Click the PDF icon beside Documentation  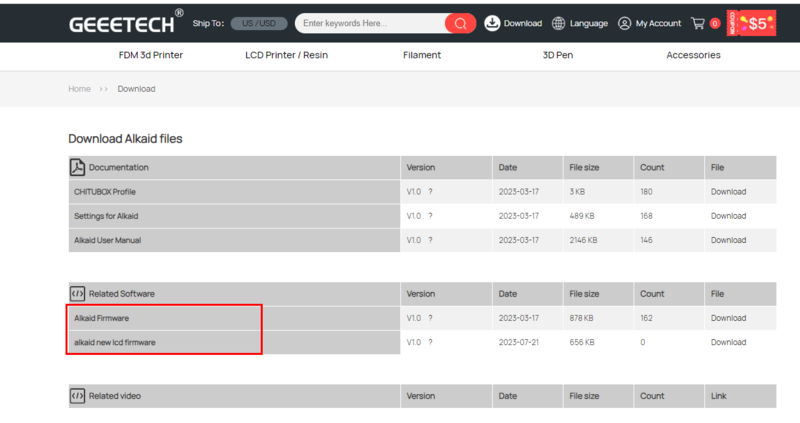78,167
